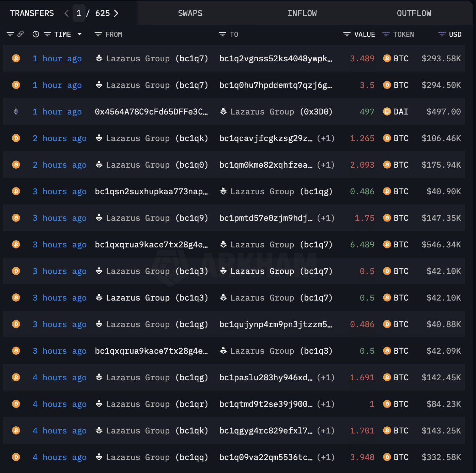Expand (+1) recipients for bc1paslu283hy946xd…
The image size is (476, 473).
click(x=325, y=378)
